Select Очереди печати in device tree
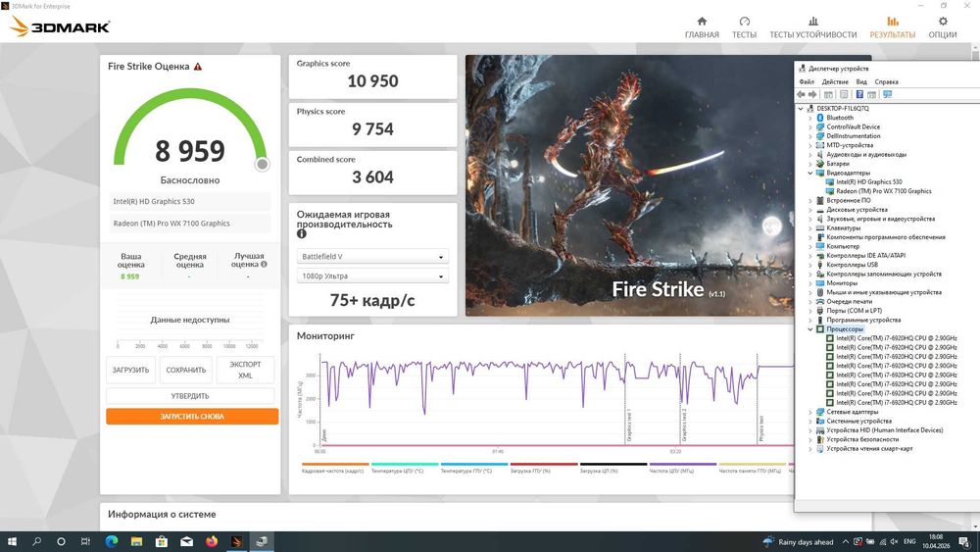The width and height of the screenshot is (980, 552). 849,301
